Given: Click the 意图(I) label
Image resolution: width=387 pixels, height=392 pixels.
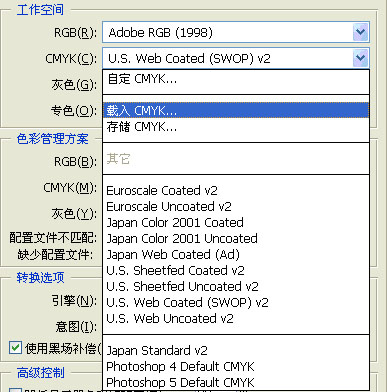Looking at the screenshot, I should (x=76, y=326).
